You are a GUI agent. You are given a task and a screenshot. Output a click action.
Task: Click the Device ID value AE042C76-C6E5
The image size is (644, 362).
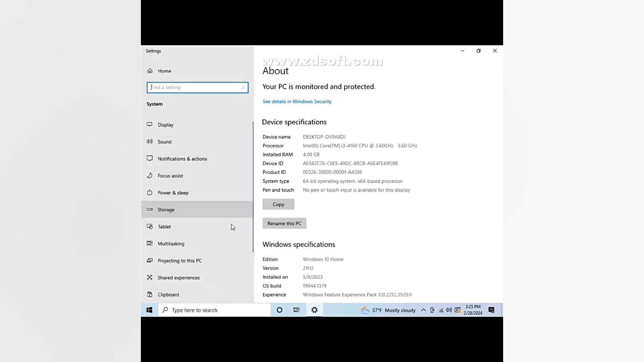351,164
